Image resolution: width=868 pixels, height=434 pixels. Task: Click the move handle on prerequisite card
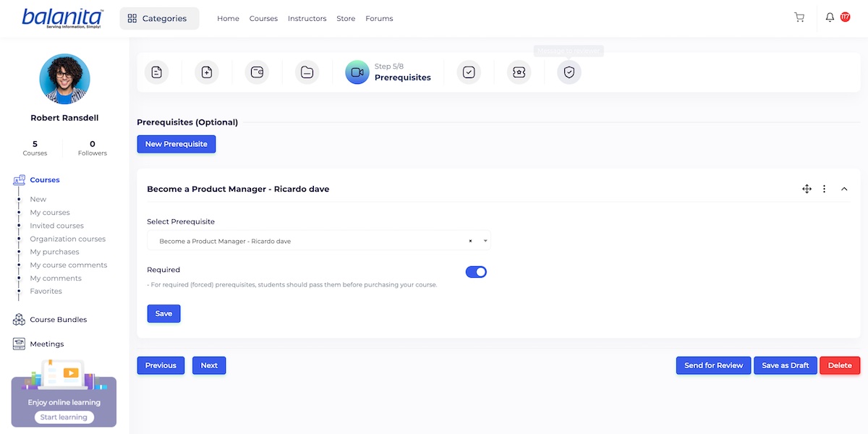(807, 189)
